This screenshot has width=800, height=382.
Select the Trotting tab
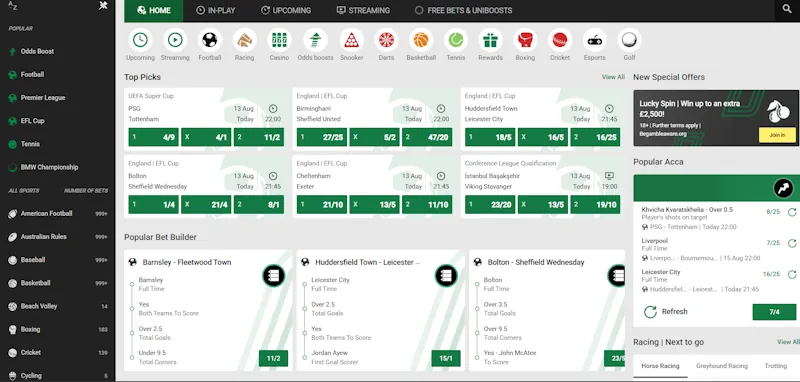click(776, 366)
